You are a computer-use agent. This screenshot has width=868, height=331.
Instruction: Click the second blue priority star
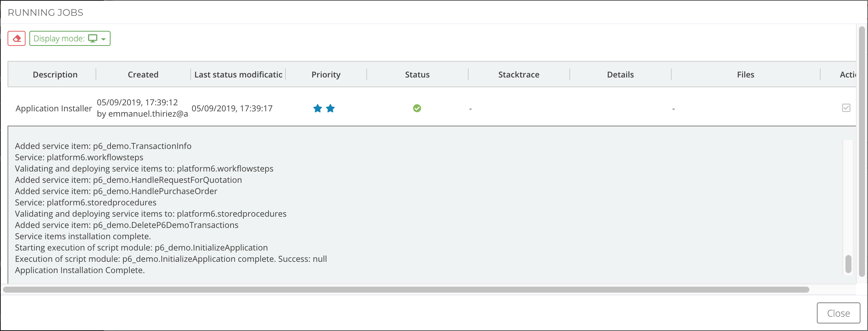tap(330, 109)
